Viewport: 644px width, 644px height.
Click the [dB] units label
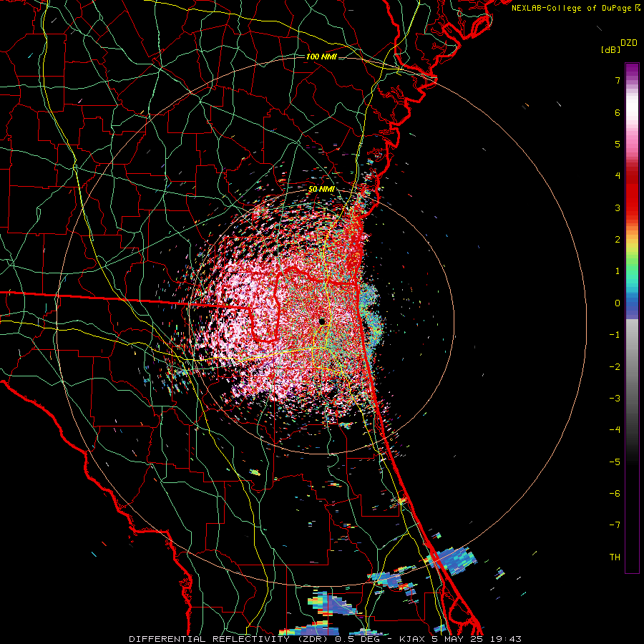click(x=611, y=49)
